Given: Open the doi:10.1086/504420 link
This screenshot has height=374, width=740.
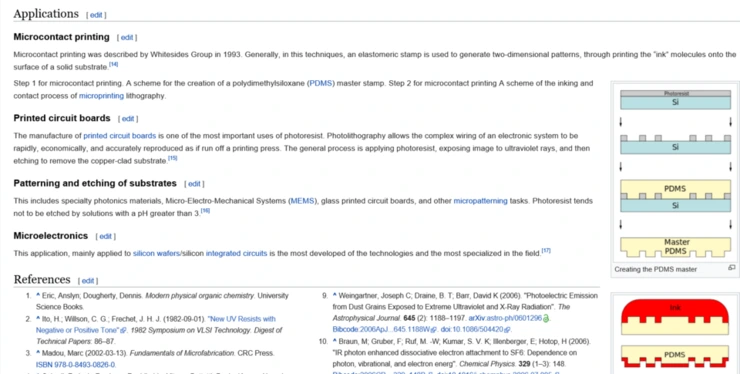Looking at the screenshot, I should (x=473, y=330).
